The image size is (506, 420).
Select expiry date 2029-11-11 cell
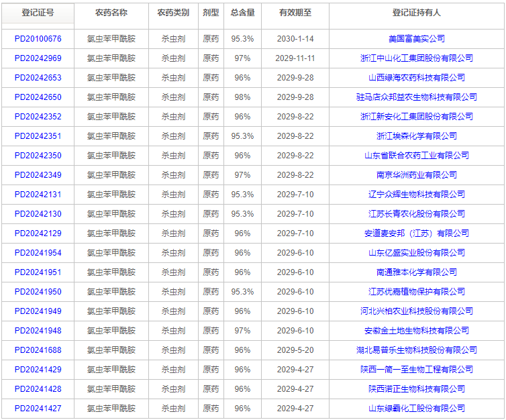(295, 58)
